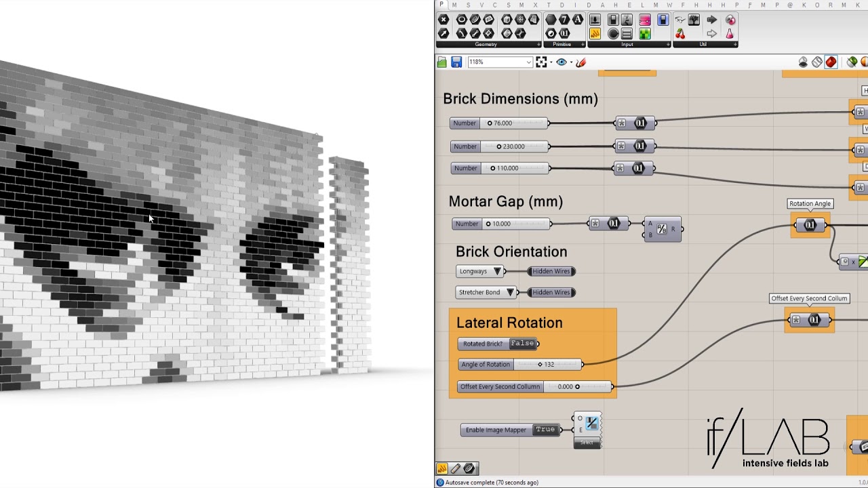This screenshot has width=868, height=488.
Task: Select the Number '0.1' primitive icon
Action: click(x=564, y=33)
